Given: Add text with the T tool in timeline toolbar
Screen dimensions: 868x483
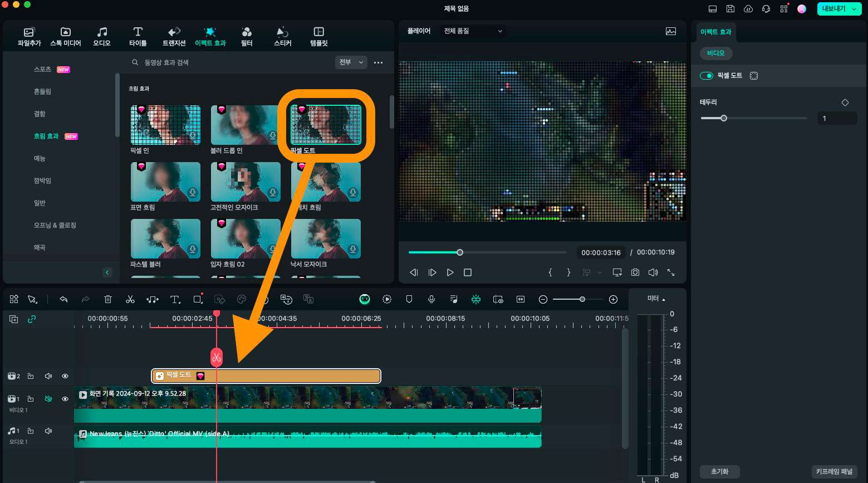Looking at the screenshot, I should click(175, 300).
